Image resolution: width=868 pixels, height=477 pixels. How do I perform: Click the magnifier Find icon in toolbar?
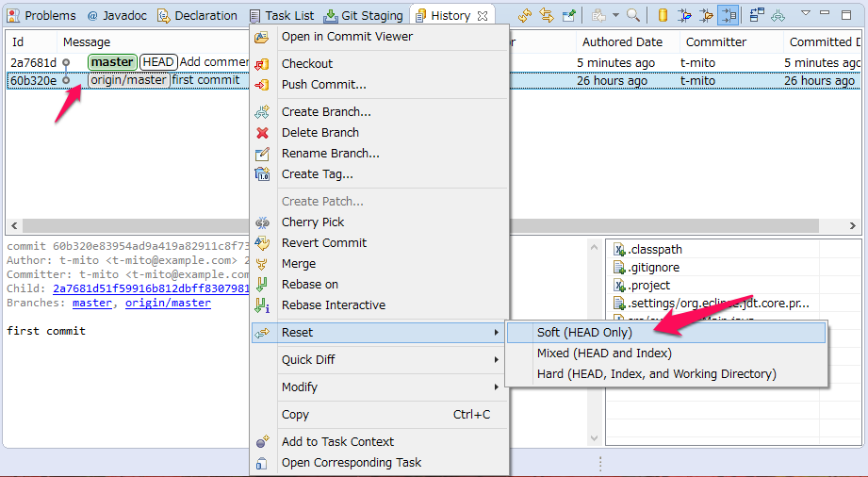click(633, 15)
